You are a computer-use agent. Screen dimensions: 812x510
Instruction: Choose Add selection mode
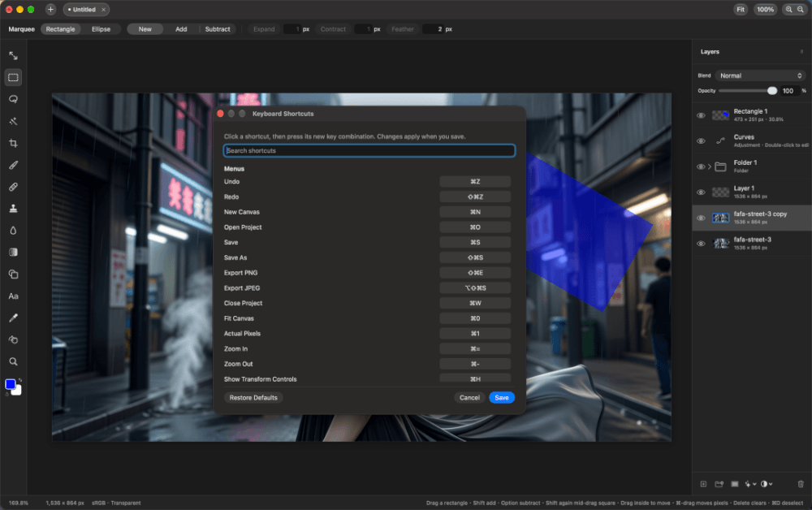[181, 29]
